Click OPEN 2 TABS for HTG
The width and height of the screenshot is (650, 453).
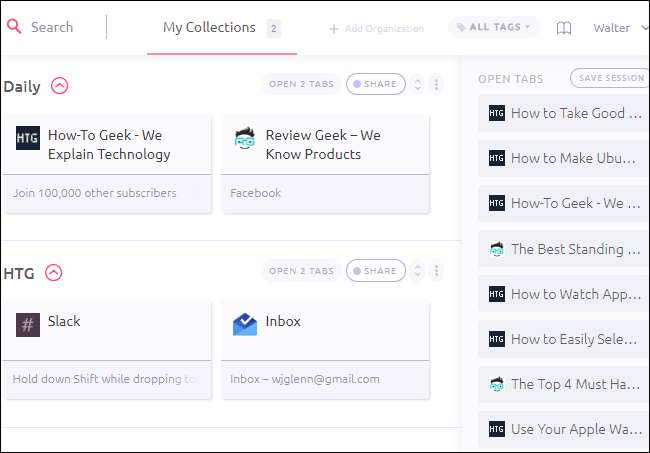[301, 271]
